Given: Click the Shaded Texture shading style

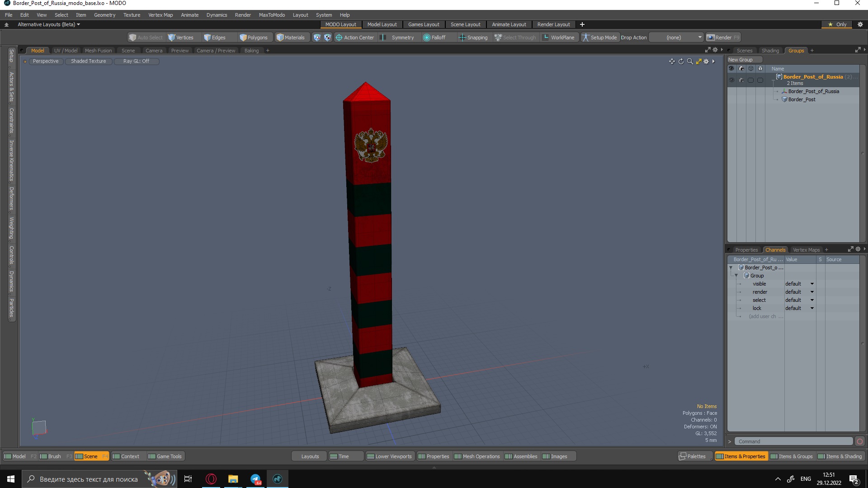Looking at the screenshot, I should pos(88,61).
